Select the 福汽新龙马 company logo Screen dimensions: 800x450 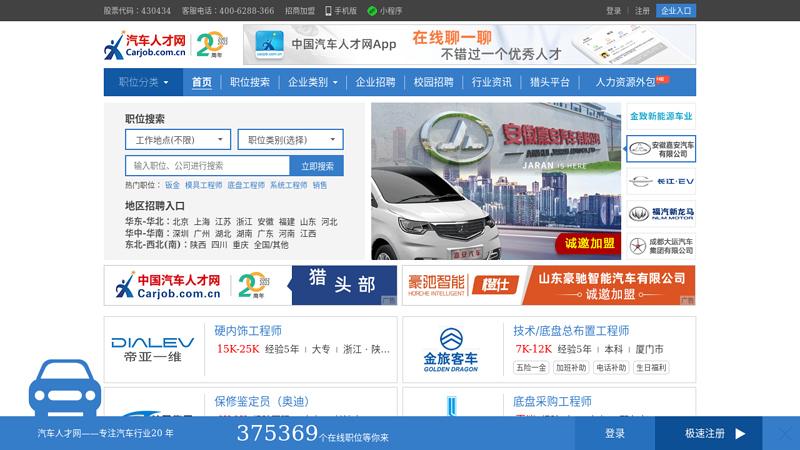point(661,214)
